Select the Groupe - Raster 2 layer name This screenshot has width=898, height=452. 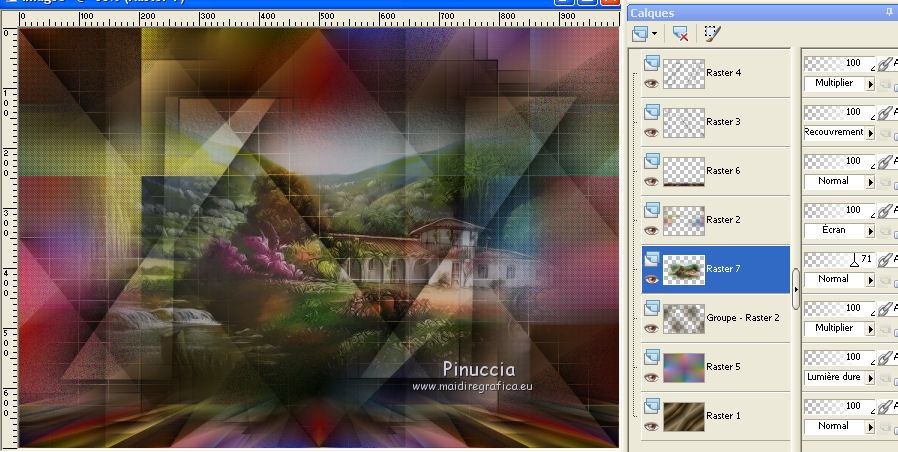click(x=743, y=318)
